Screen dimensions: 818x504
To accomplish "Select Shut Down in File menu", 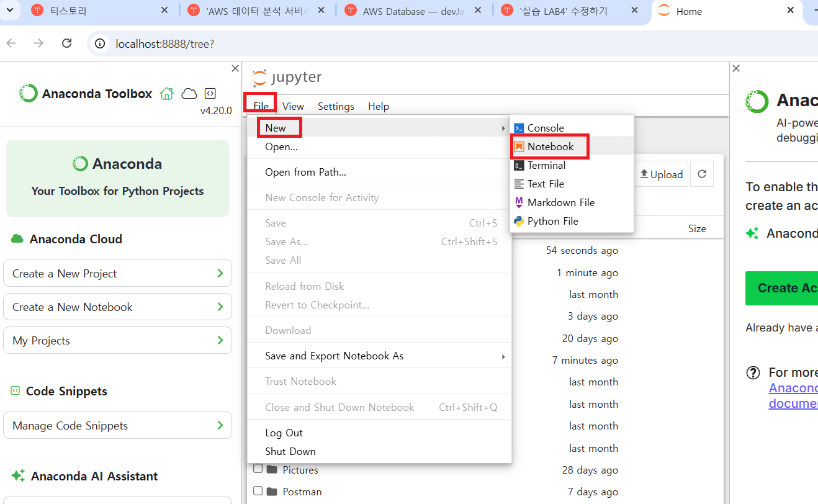I will pos(379,451).
